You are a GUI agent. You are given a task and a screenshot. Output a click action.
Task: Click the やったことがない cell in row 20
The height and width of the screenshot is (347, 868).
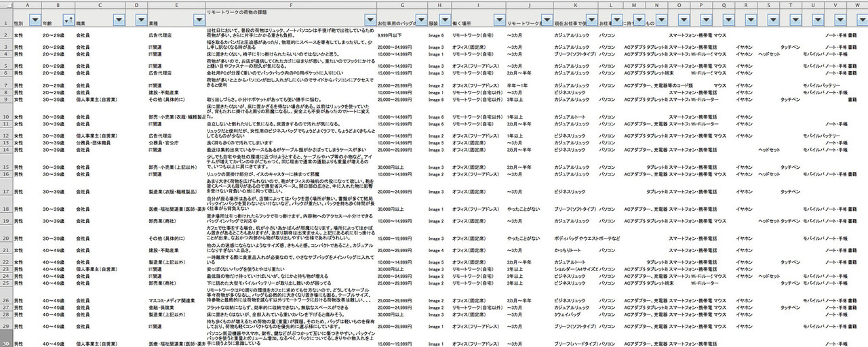click(524, 239)
